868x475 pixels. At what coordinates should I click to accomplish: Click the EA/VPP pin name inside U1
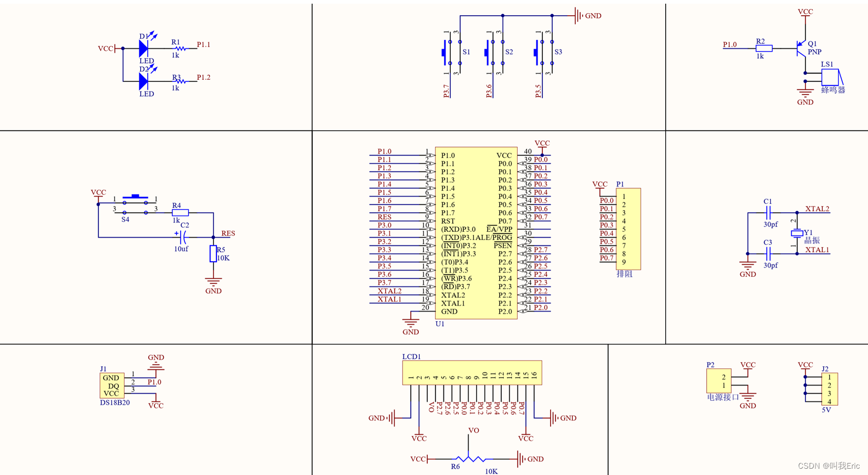point(499,229)
